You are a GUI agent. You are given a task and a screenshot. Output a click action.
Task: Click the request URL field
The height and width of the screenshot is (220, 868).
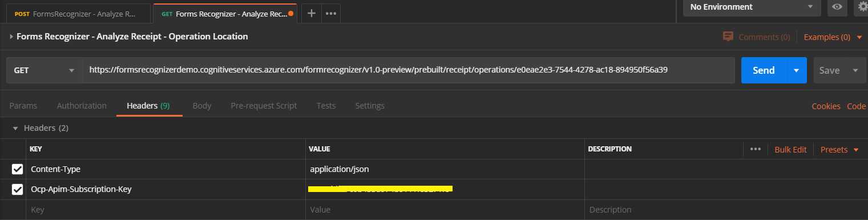point(409,70)
